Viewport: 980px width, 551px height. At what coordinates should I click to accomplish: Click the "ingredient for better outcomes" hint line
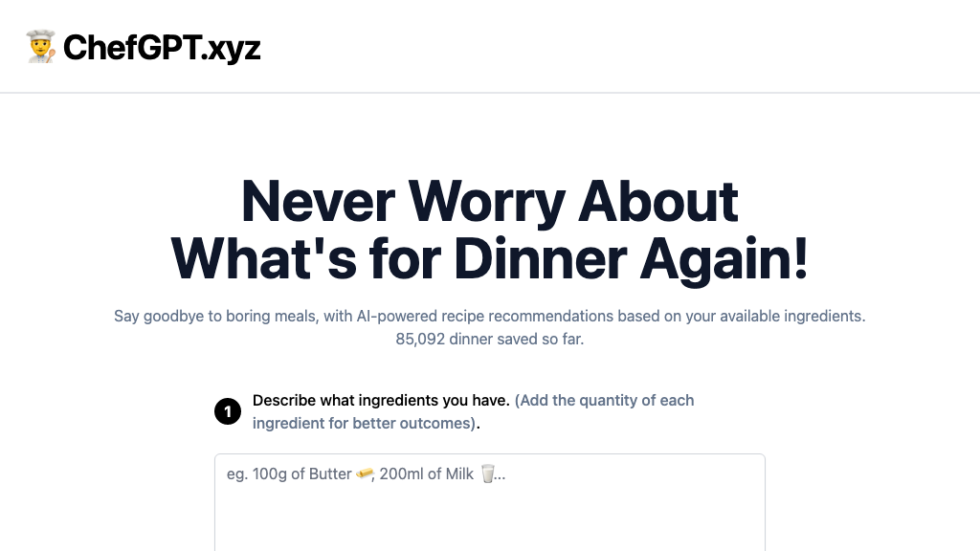tap(364, 423)
